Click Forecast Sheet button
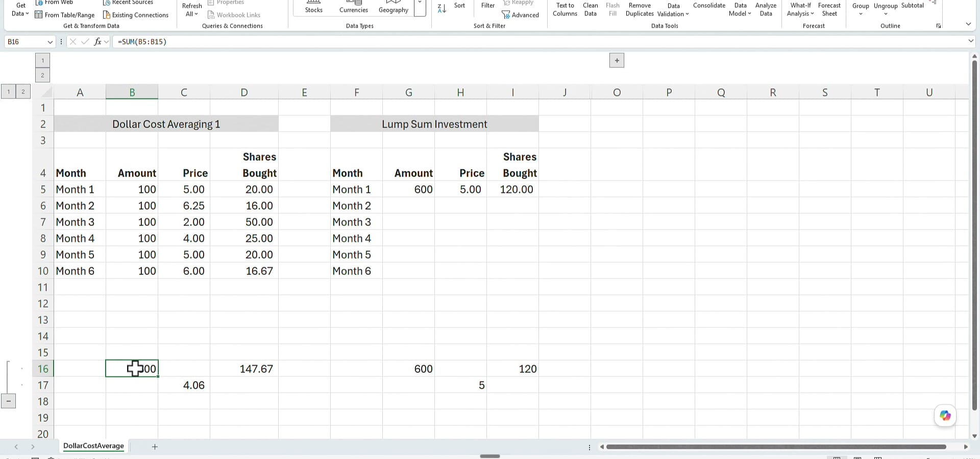This screenshot has height=459, width=980. [829, 9]
